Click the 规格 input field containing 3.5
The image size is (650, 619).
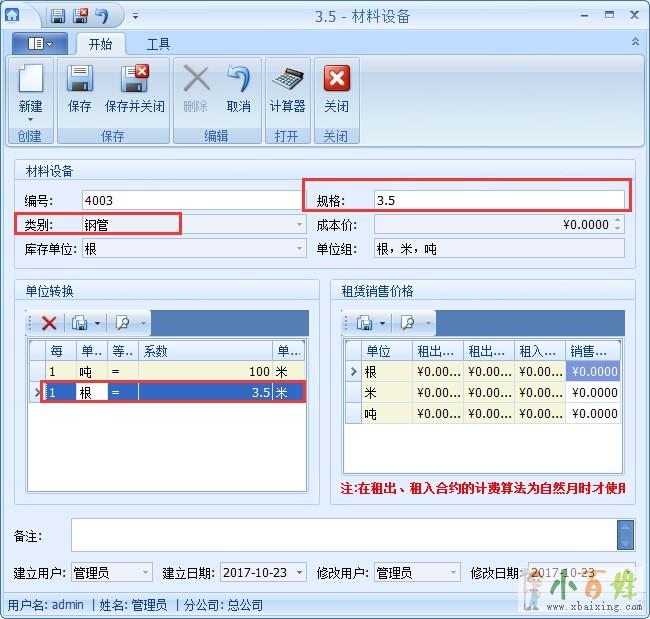[x=498, y=200]
